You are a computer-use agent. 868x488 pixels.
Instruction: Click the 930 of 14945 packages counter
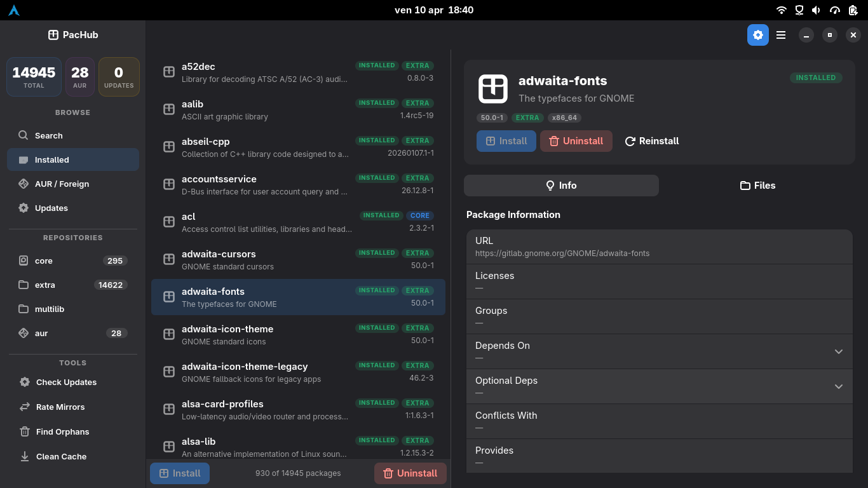[x=298, y=473]
